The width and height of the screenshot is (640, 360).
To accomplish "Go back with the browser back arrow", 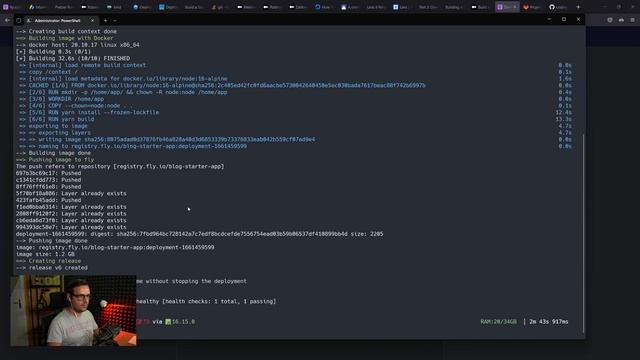I will (7, 20).
